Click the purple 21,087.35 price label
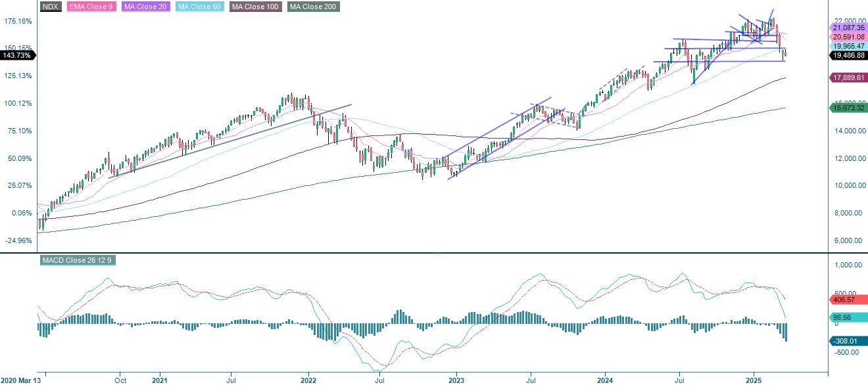This screenshot has width=868, height=385. (847, 29)
